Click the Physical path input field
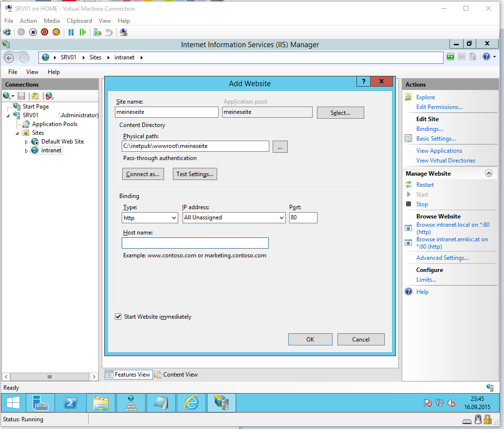This screenshot has width=504, height=433. (195, 146)
